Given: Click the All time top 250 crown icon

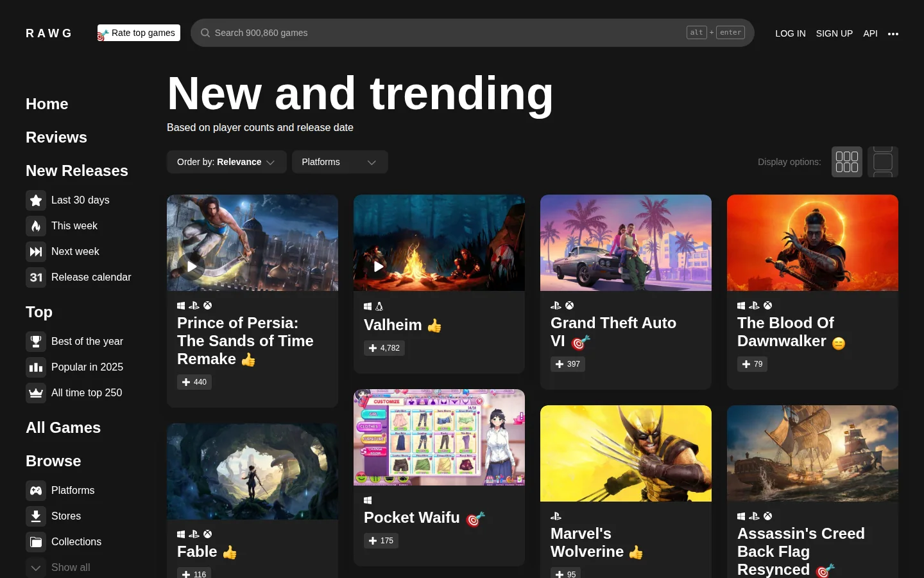Looking at the screenshot, I should (36, 393).
